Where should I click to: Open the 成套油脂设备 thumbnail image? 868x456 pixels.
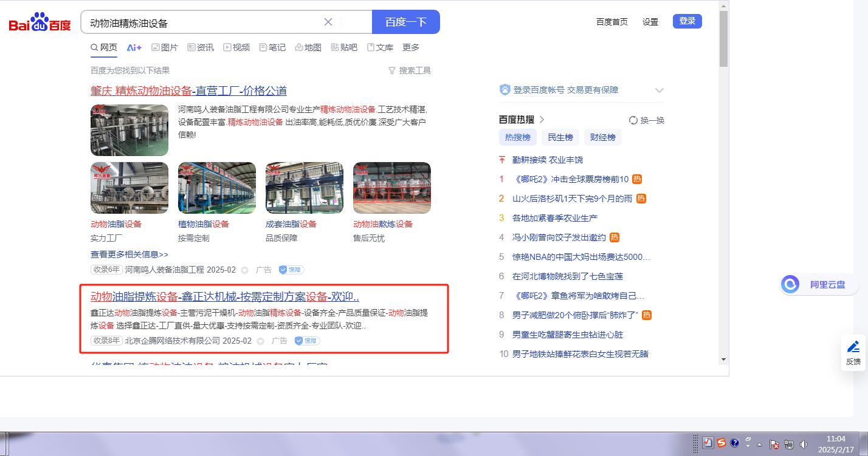[305, 188]
